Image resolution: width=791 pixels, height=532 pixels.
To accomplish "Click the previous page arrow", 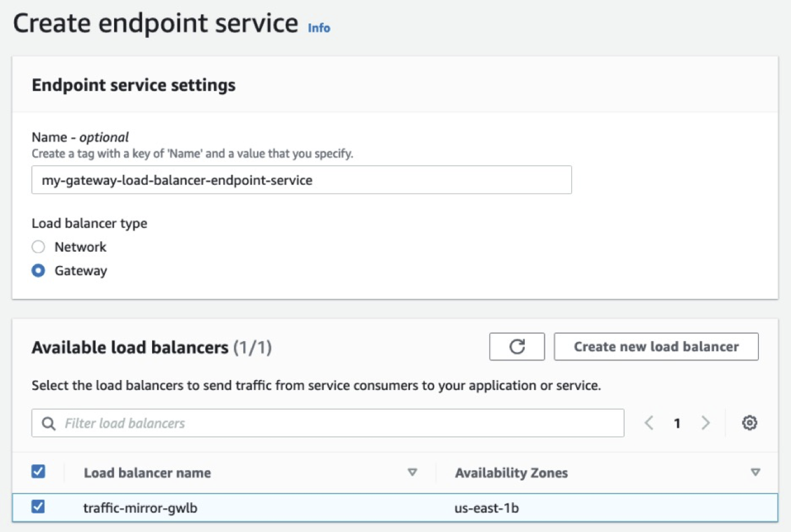I will click(649, 423).
